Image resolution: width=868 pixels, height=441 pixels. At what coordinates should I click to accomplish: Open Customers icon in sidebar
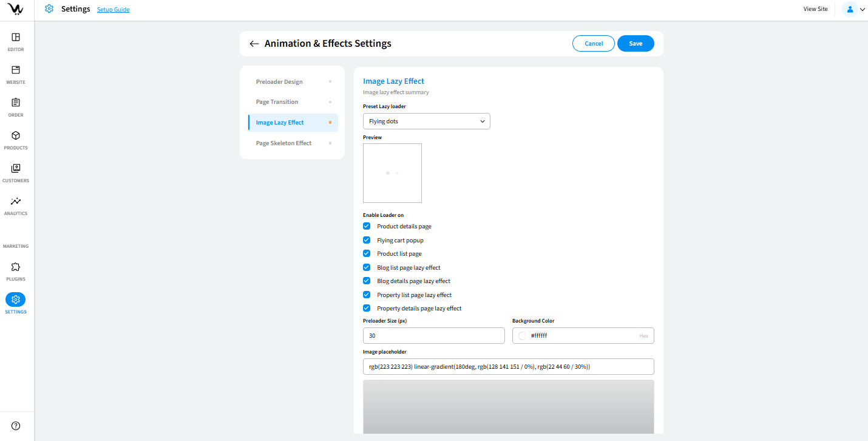16,169
